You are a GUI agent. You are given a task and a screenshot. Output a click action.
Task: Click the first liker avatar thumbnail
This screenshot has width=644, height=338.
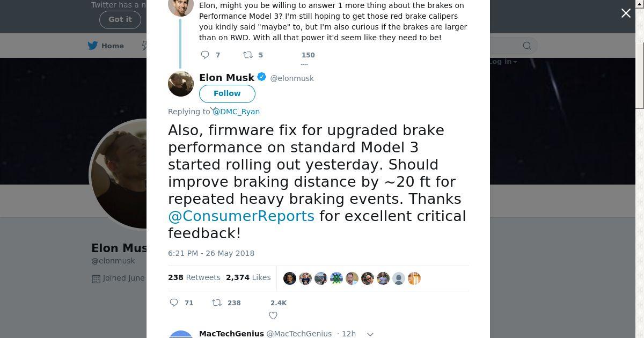pyautogui.click(x=290, y=278)
